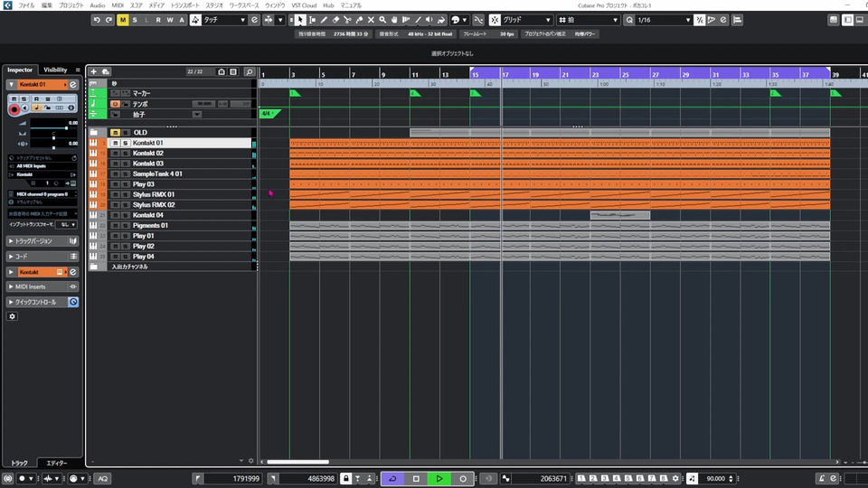Toggle the transport cycle loop button

(x=392, y=478)
